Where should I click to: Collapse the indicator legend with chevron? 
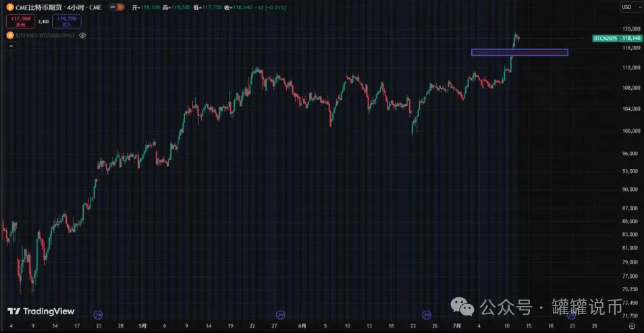pos(11,46)
